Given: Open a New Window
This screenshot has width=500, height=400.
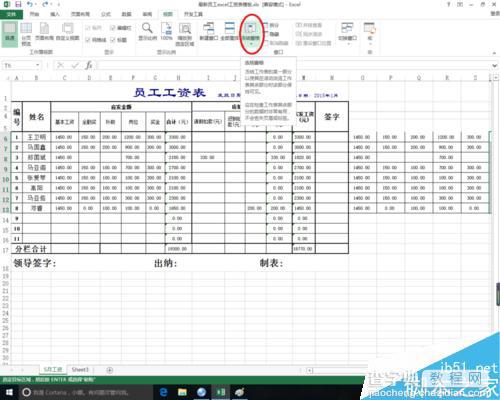Looking at the screenshot, I should tap(209, 31).
